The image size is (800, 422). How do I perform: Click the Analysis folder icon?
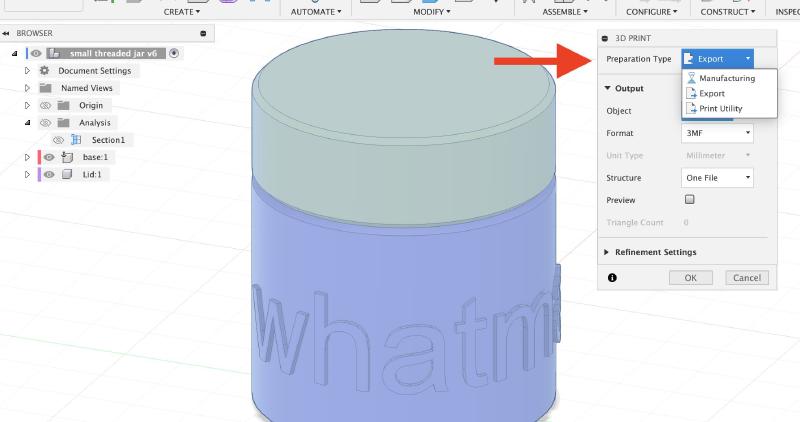[x=63, y=122]
